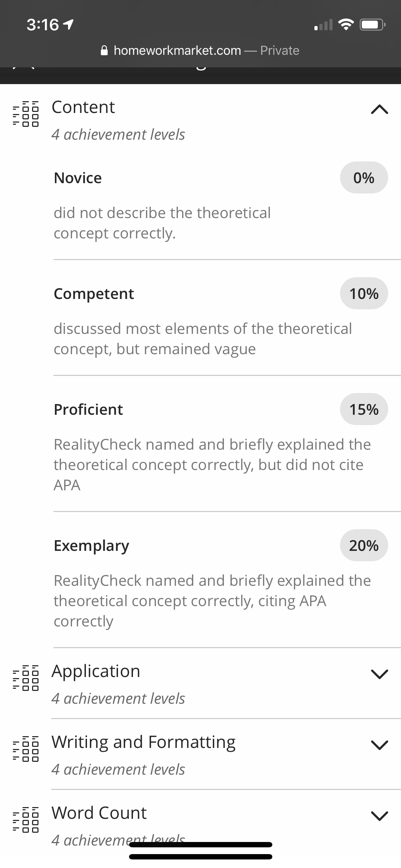
Task: Tap the lock icon beside homeworkmarket.com
Action: pos(104,51)
